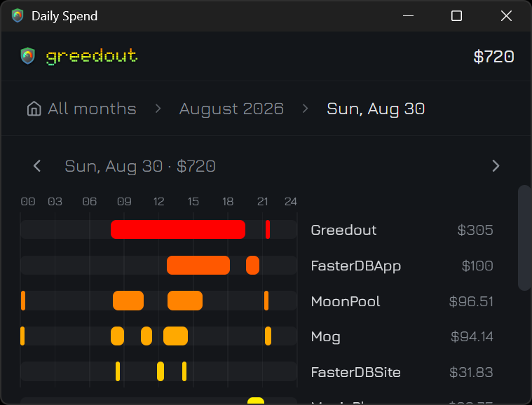This screenshot has height=405, width=532.
Task: Click the Sun, Aug 30 · $720 heading
Action: [x=140, y=166]
